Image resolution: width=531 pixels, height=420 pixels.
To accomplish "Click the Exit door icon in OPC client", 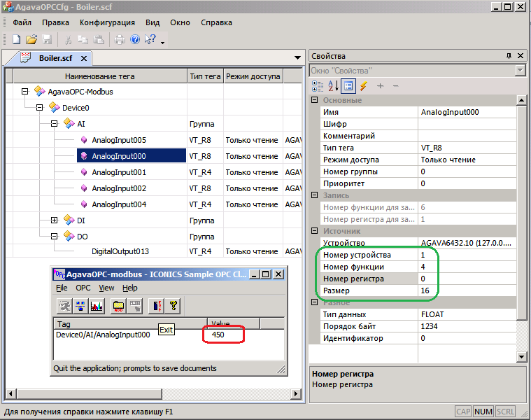I will coord(157,306).
